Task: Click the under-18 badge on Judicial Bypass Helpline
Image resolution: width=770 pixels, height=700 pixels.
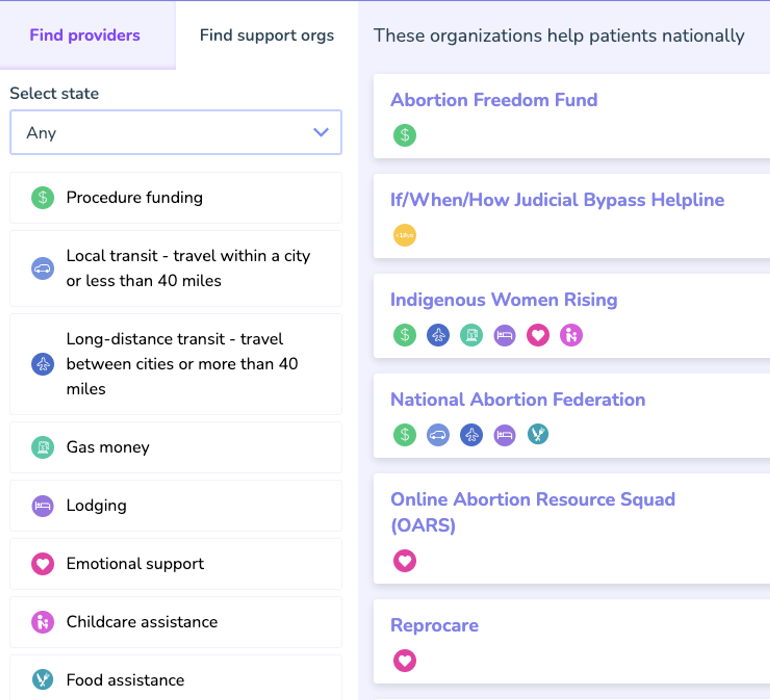Action: pos(404,235)
